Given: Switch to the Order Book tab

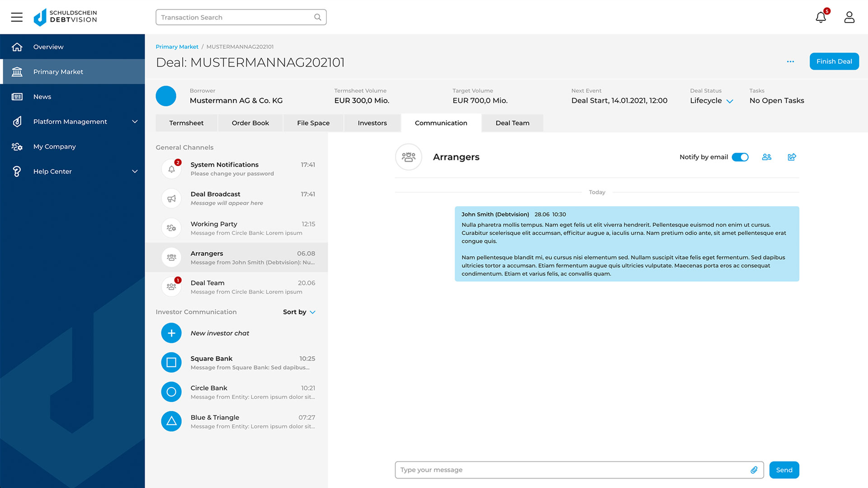Looking at the screenshot, I should tap(250, 123).
